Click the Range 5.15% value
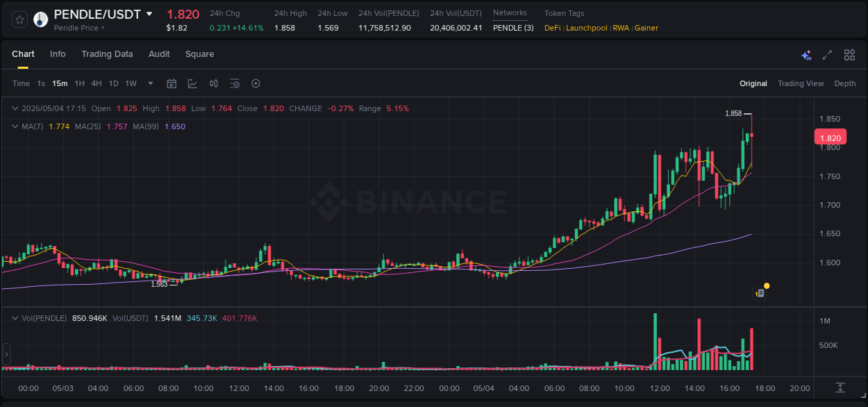Screen dimensions: 868x407 click(398, 108)
